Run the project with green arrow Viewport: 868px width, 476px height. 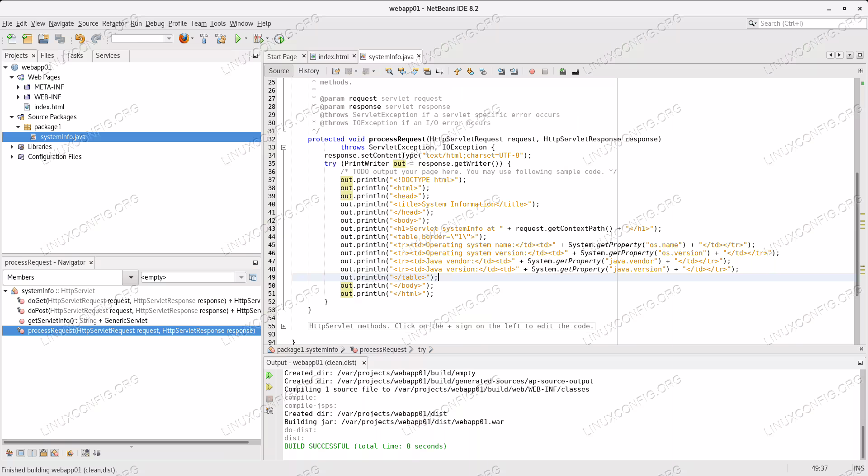pyautogui.click(x=238, y=39)
